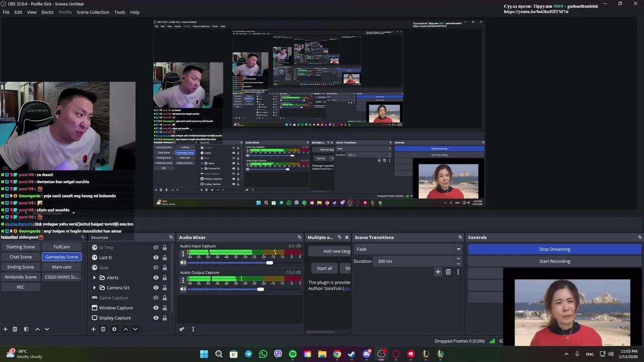Add a new scene with plus icon
The image size is (644, 362).
[6, 329]
